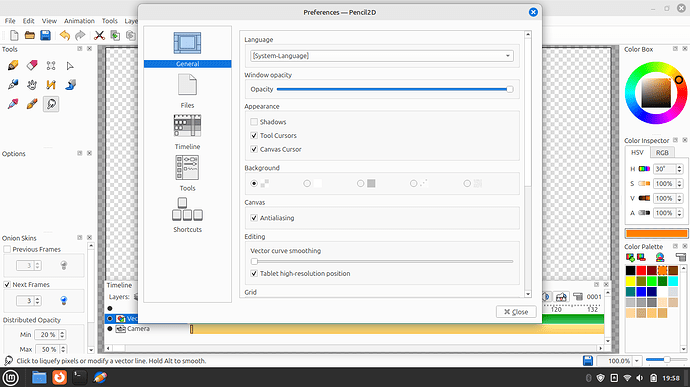The height and width of the screenshot is (387, 690).
Task: Click the Open folder toolbar icon
Action: pyautogui.click(x=29, y=35)
